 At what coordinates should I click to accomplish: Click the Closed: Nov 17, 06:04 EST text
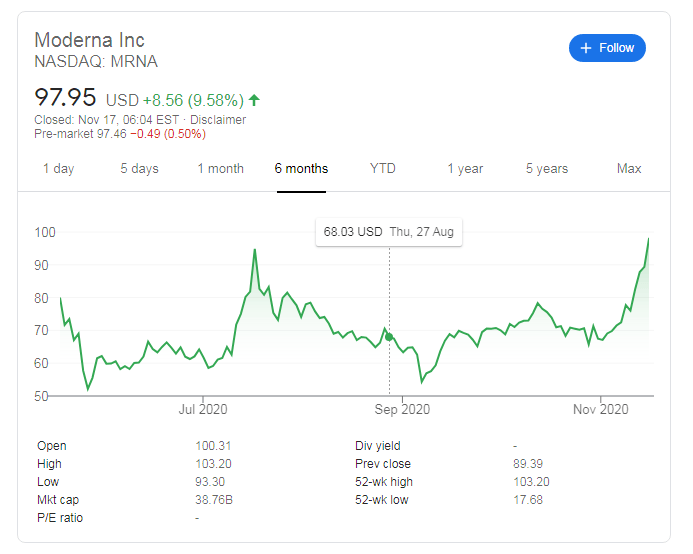pos(107,120)
